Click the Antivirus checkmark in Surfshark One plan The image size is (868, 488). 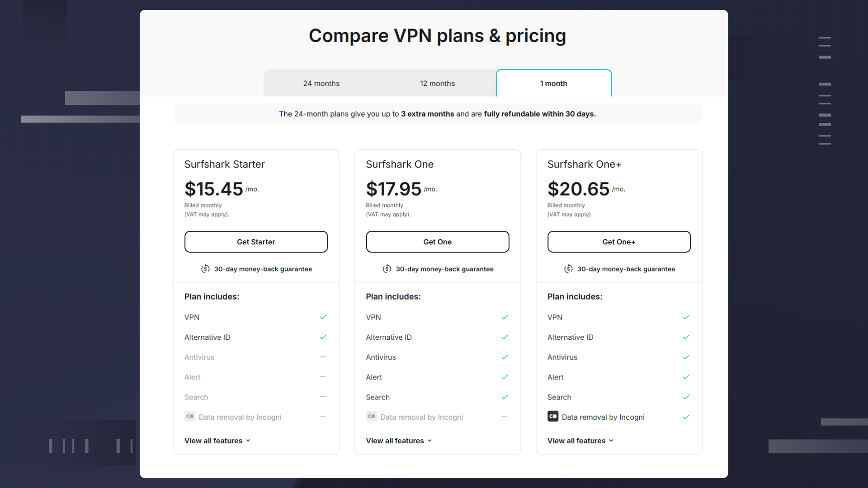[x=505, y=357]
